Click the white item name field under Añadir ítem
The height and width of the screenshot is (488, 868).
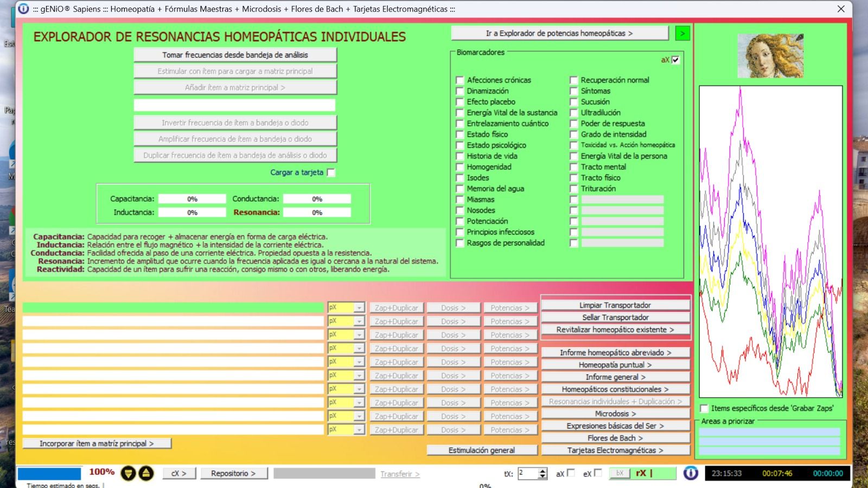pos(235,105)
